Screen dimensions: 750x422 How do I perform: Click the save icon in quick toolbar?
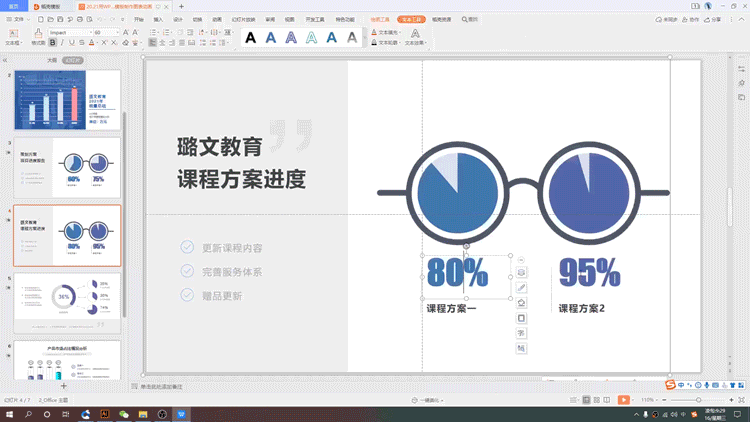(60, 20)
